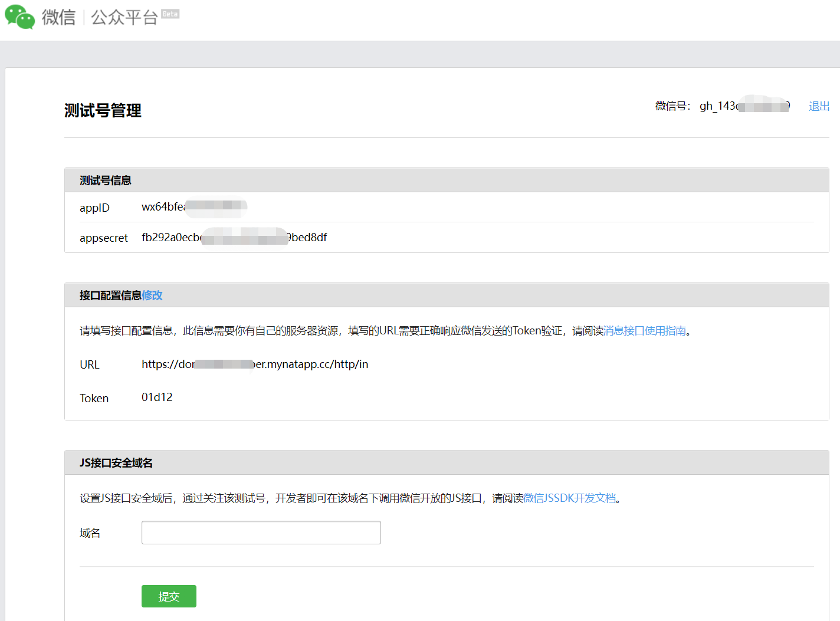Select the appsecret value starting with fb292a0ecb
Screen dimensions: 840x621
(x=234, y=237)
